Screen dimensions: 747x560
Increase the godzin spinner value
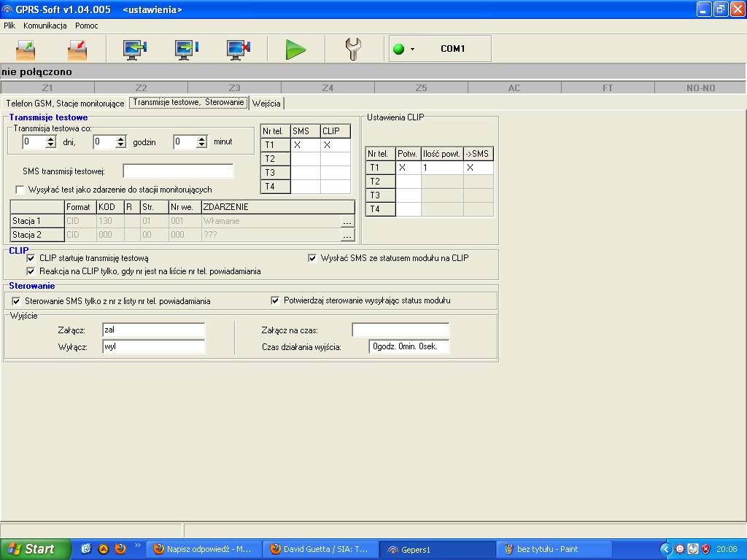pos(121,139)
